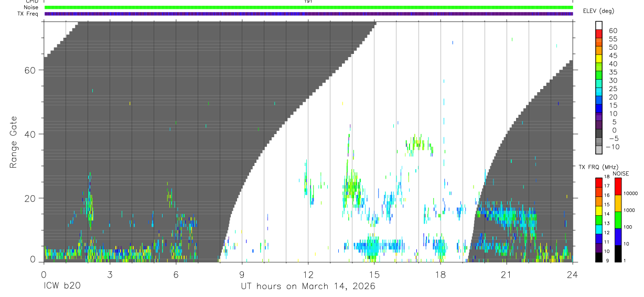The width and height of the screenshot is (644, 297).
Task: Click the 15 tick on the UT hours axis
Action: (374, 274)
